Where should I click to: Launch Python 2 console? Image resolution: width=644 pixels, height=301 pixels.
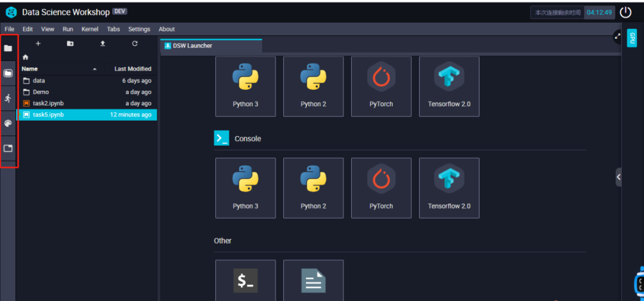coord(314,188)
